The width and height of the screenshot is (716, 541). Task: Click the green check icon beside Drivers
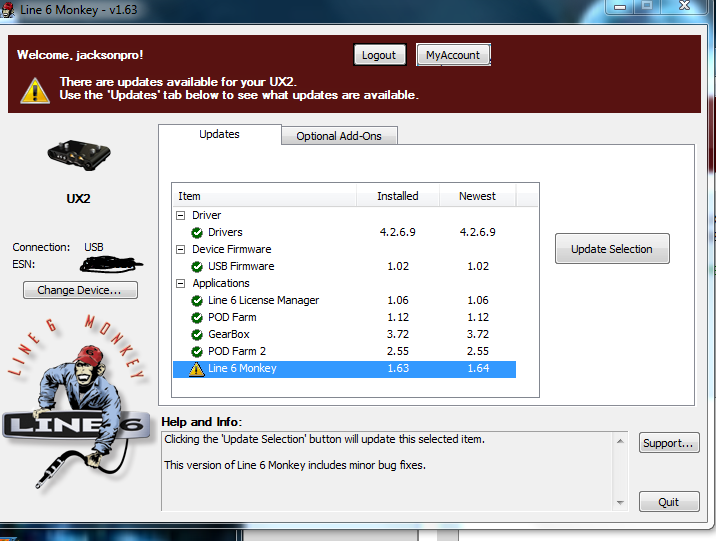(x=197, y=232)
